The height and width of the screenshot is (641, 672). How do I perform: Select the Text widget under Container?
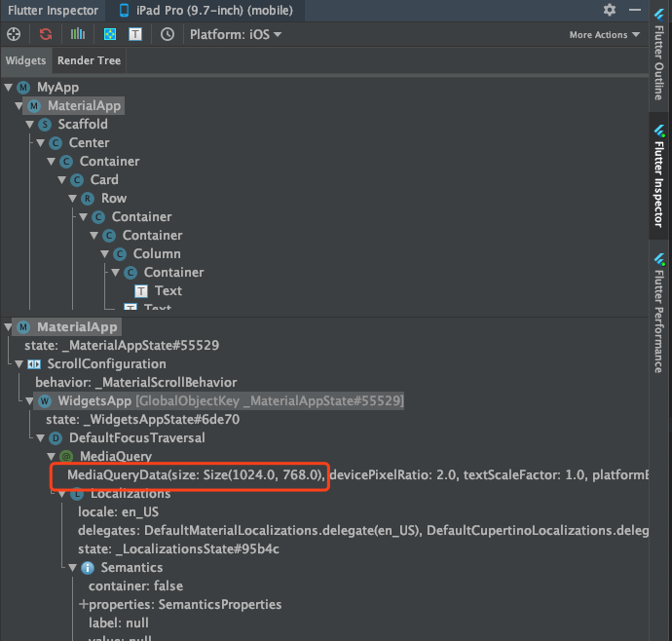168,290
